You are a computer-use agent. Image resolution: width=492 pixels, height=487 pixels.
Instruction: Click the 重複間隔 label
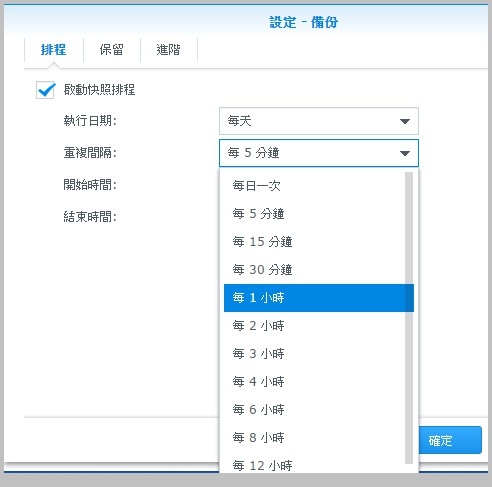click(90, 153)
